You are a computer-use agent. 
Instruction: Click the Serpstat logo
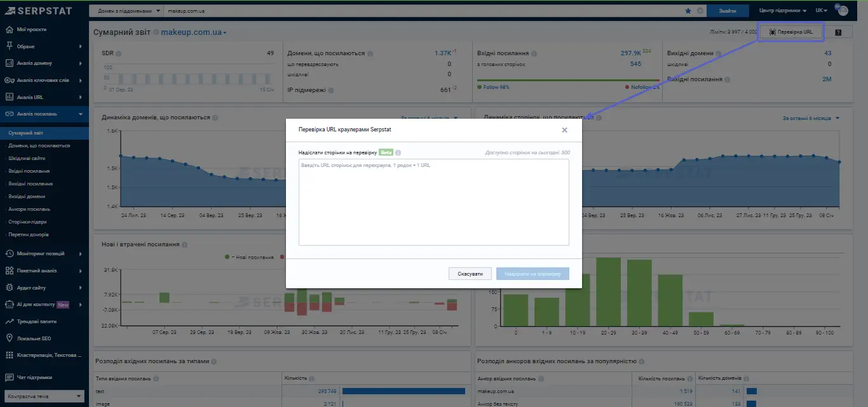(x=38, y=10)
